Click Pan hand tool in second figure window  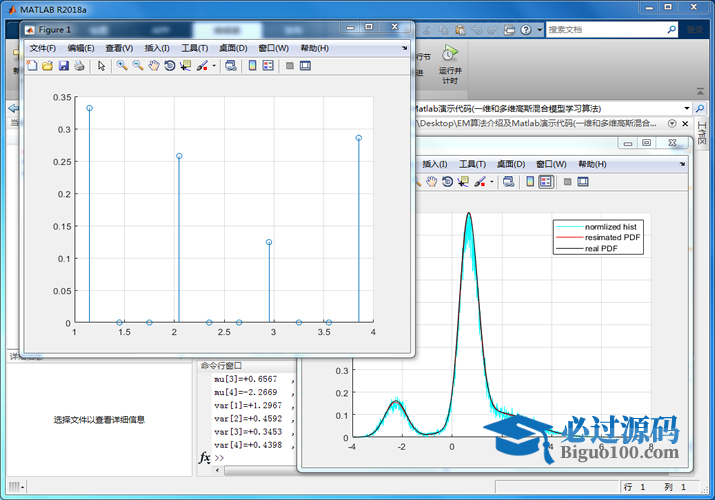[431, 182]
